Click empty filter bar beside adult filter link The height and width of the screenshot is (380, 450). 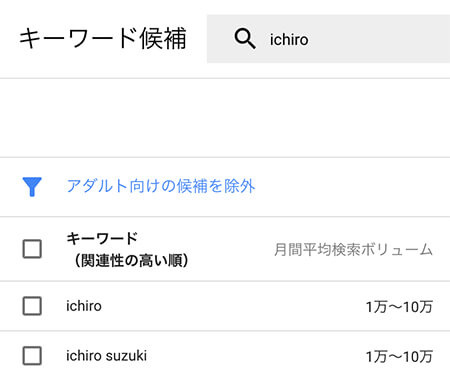pos(350,187)
